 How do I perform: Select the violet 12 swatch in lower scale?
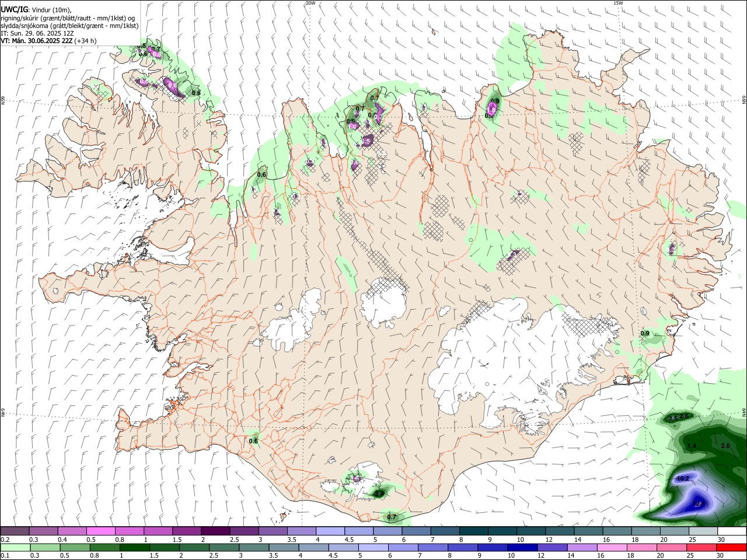pyautogui.click(x=553, y=547)
